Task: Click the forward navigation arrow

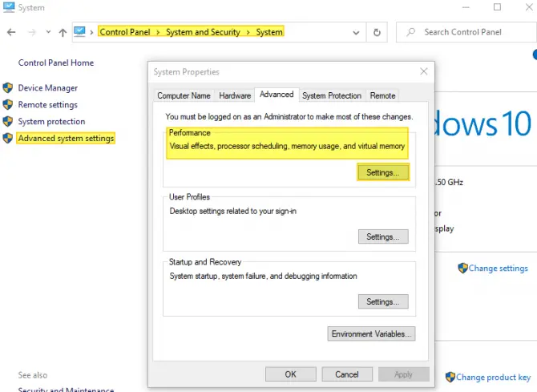Action: [x=32, y=32]
